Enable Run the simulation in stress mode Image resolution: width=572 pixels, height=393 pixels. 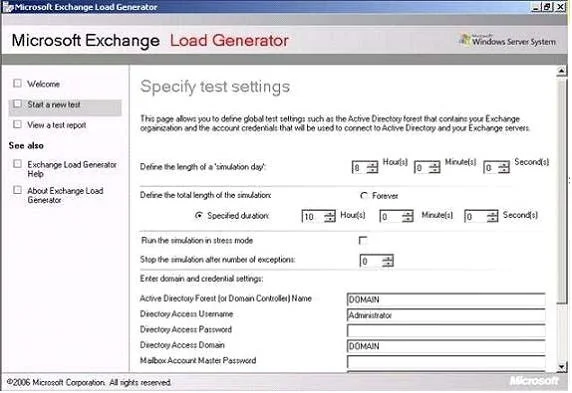[363, 240]
